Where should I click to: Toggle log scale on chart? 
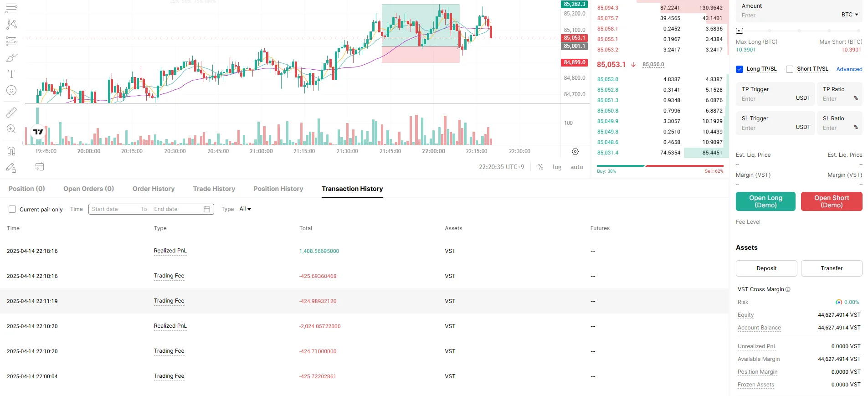[557, 167]
